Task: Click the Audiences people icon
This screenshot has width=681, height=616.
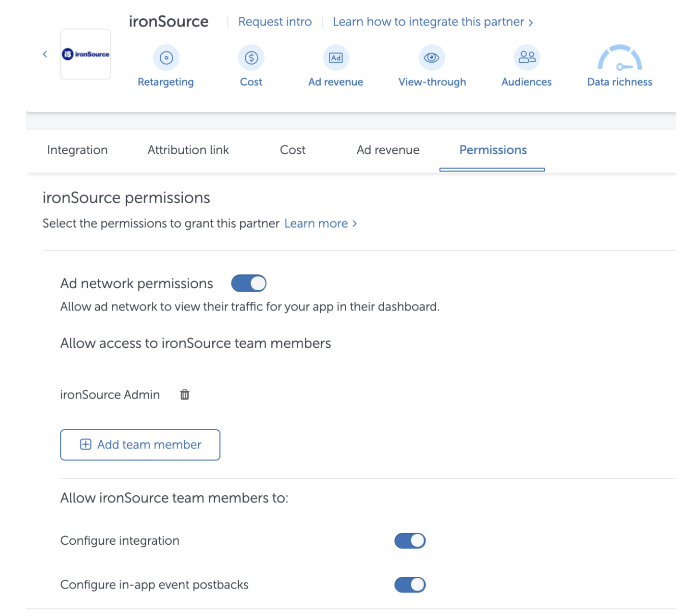Action: 526,58
